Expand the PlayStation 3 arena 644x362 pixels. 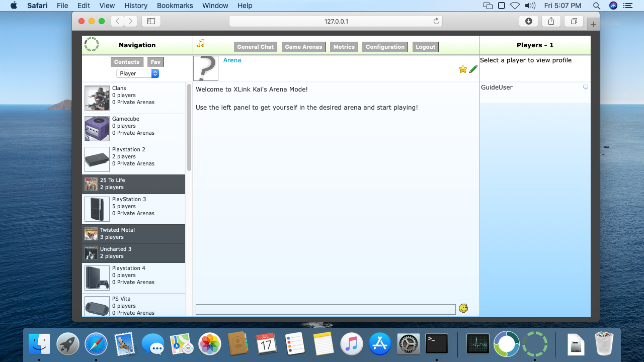(133, 207)
